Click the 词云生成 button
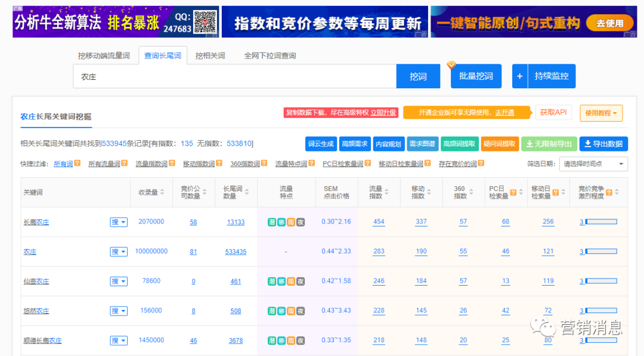 coord(321,144)
